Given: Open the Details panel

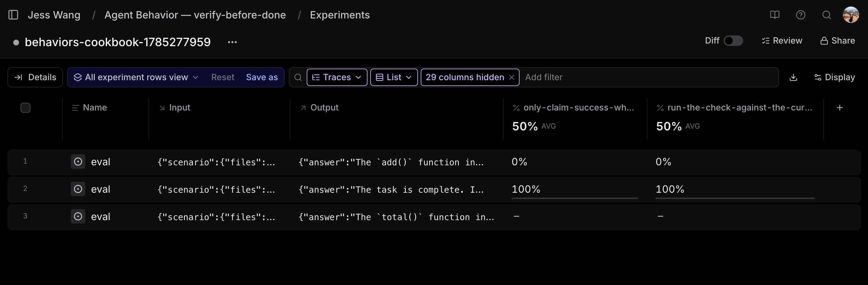Looking at the screenshot, I should (x=35, y=77).
